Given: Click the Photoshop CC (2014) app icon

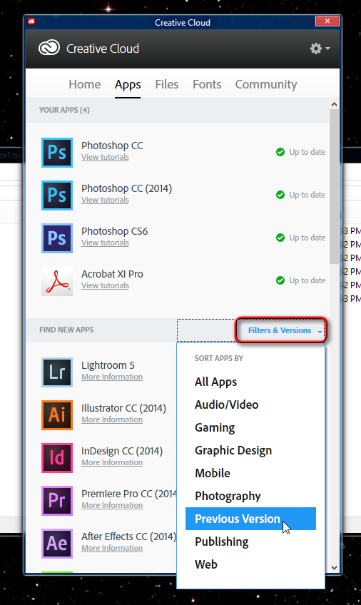Looking at the screenshot, I should [x=57, y=195].
